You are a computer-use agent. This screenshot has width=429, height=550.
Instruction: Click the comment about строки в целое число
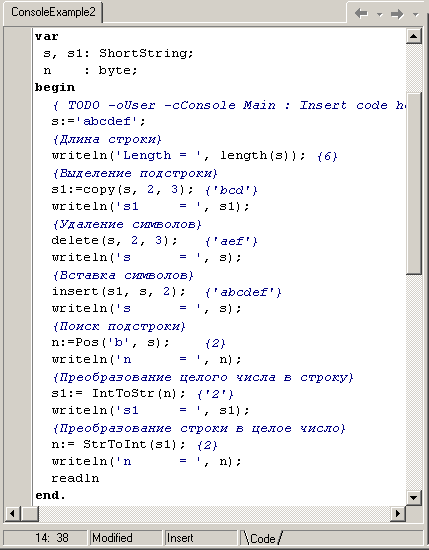point(199,428)
